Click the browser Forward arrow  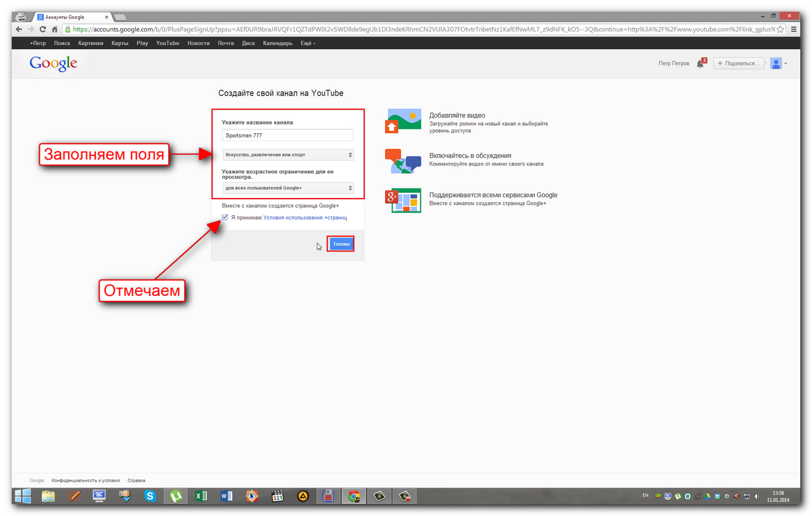pyautogui.click(x=31, y=29)
